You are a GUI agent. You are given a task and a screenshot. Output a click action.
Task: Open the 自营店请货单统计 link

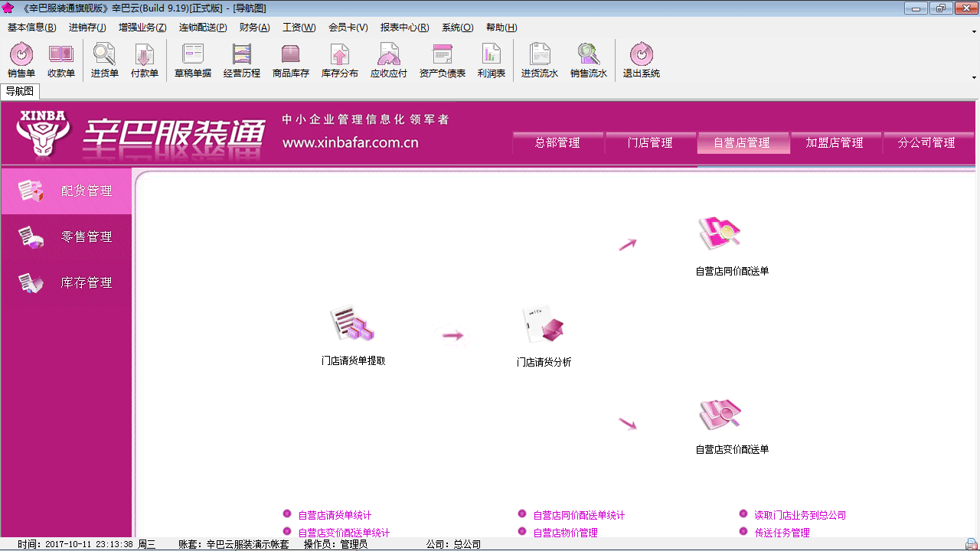click(335, 516)
